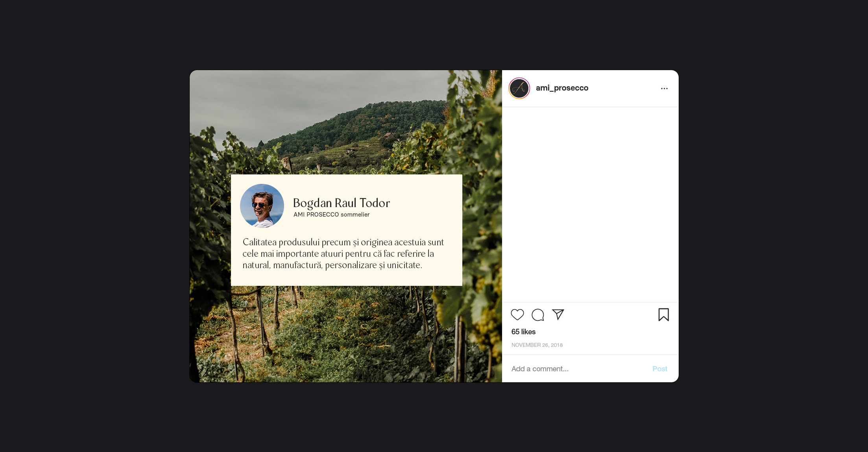The width and height of the screenshot is (868, 452).
Task: Select the name Bogdan Raul Todor
Action: tap(342, 203)
